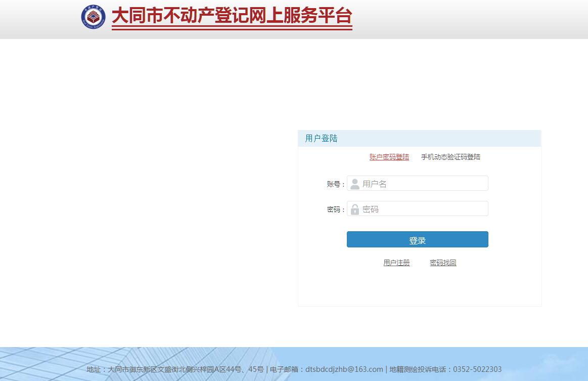Screen dimensions: 588x381
Task: Click the lock icon in the password field
Action: click(x=355, y=209)
